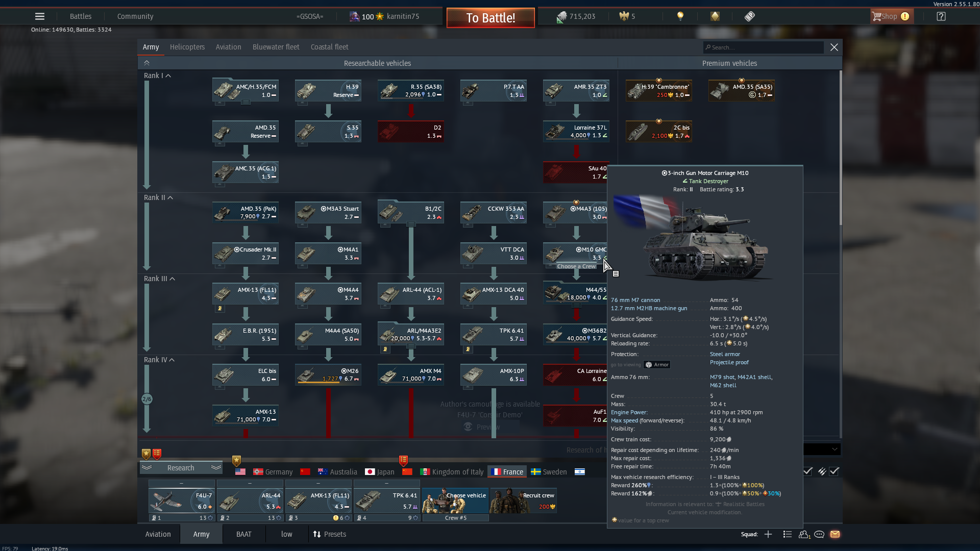This screenshot has height=551, width=980.
Task: Open the contacts friends list icon
Action: tap(804, 534)
